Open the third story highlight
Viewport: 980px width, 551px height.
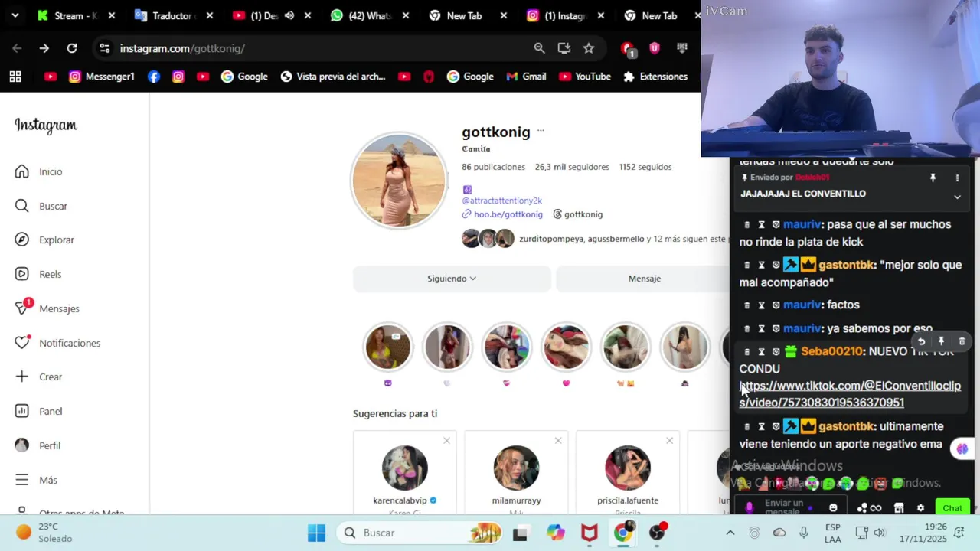pos(506,347)
